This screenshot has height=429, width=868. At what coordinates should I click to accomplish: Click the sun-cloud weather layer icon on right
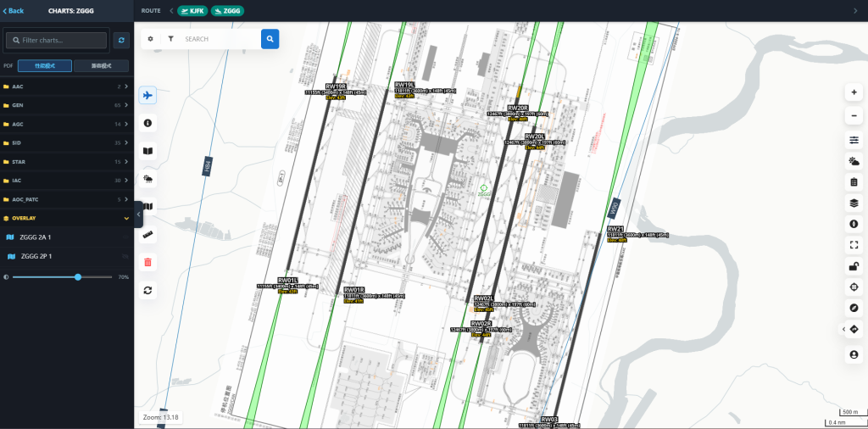click(x=854, y=161)
